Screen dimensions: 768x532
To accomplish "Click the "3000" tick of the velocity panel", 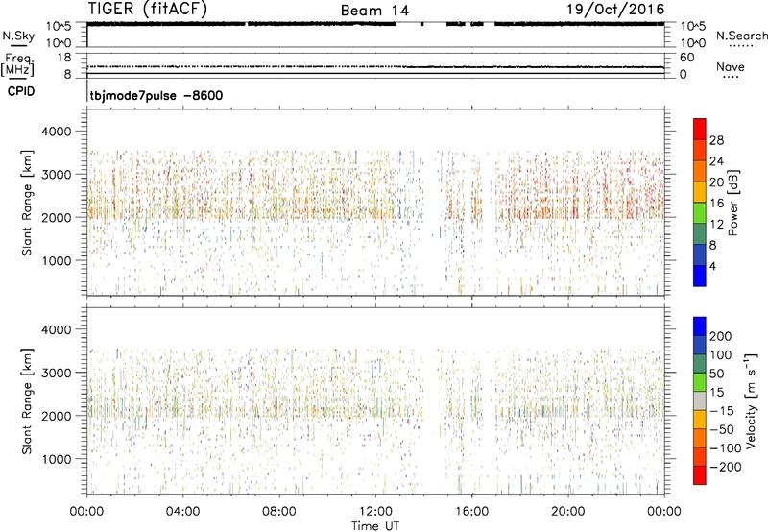I will (x=57, y=373).
